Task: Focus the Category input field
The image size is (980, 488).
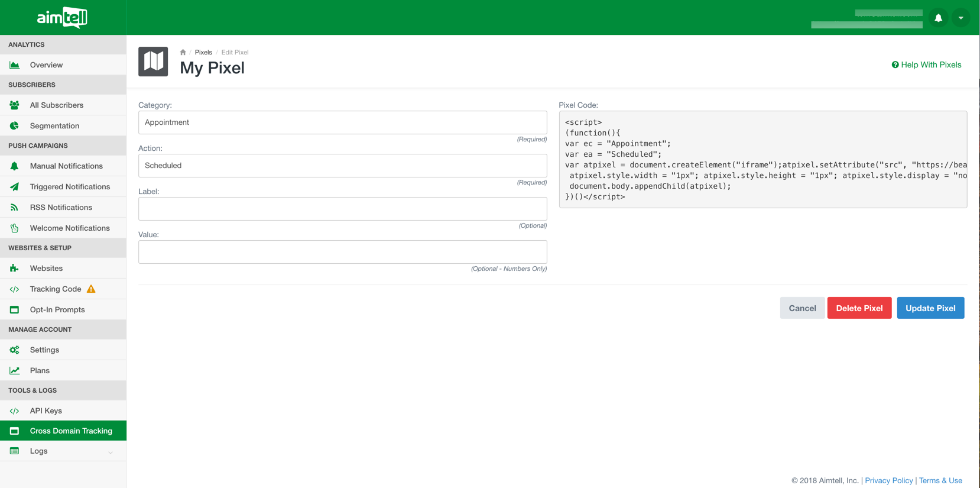Action: click(342, 122)
